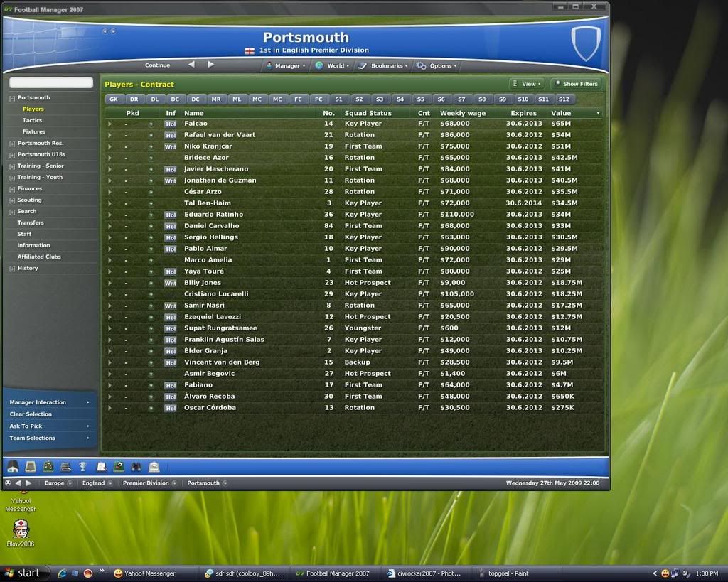The image size is (728, 582).
Task: Select player Marco Amelia
Action: point(208,260)
